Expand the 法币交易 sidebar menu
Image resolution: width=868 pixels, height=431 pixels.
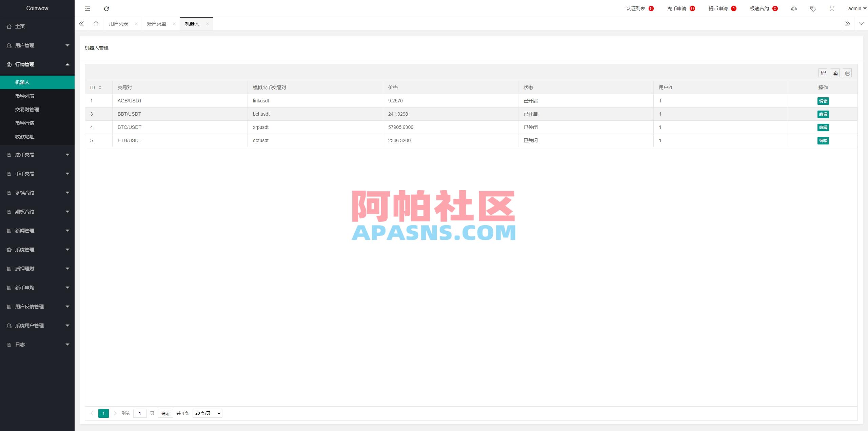37,155
